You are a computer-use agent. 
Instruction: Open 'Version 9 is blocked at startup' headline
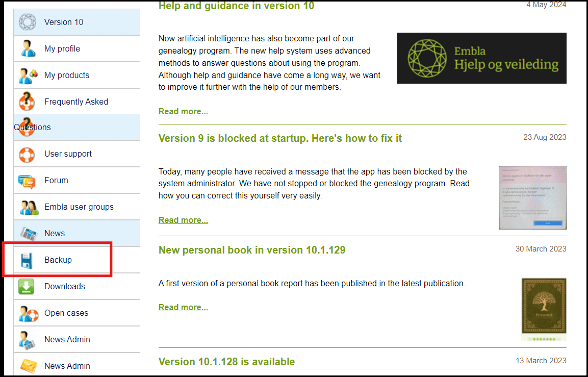(x=280, y=138)
